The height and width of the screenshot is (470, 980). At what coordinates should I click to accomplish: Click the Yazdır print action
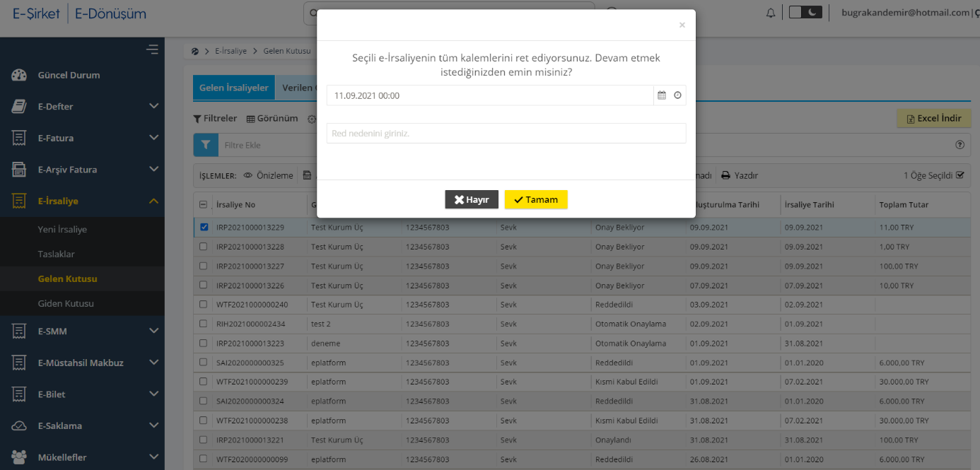pos(740,175)
